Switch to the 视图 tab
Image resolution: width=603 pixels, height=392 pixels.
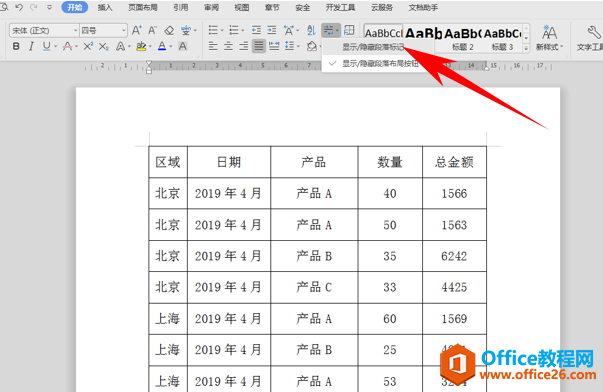coord(242,7)
